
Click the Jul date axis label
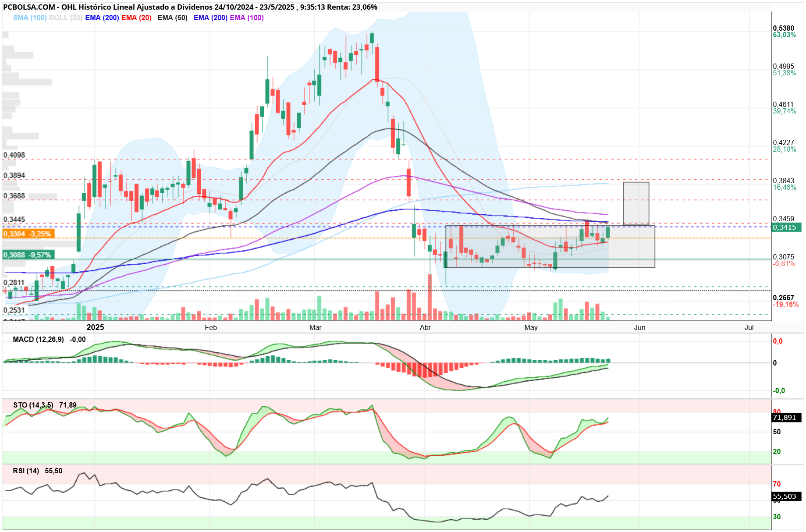[x=749, y=327]
